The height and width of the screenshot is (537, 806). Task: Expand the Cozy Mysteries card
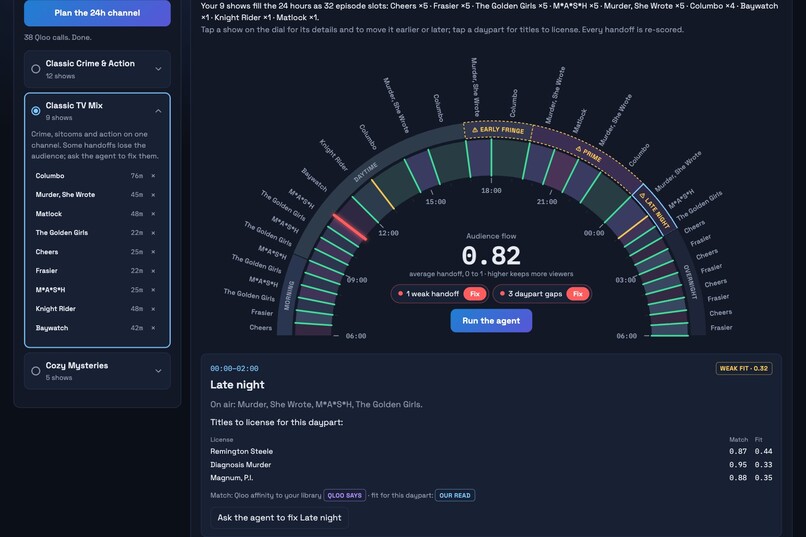(x=158, y=371)
